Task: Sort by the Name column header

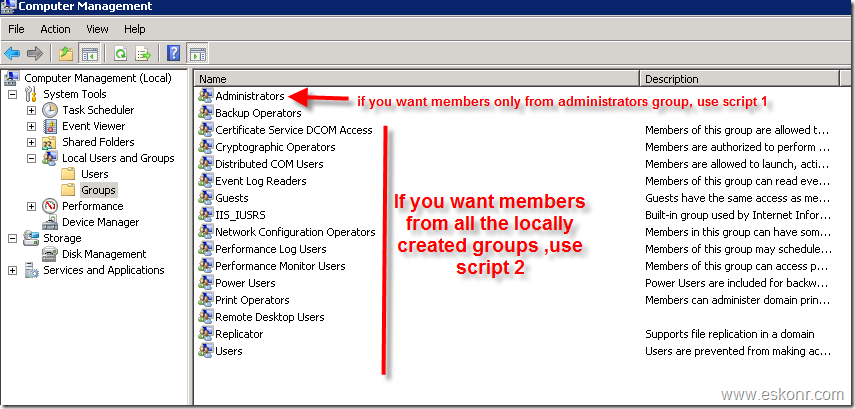Action: click(x=416, y=79)
